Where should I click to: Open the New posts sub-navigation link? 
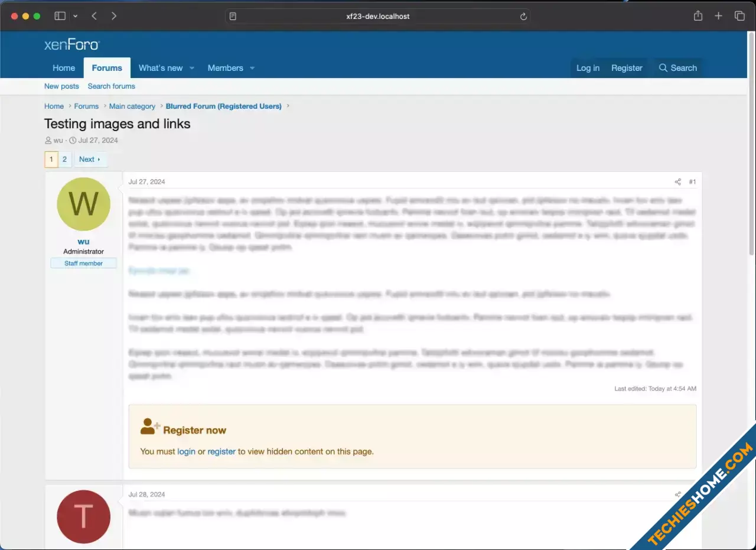(x=61, y=86)
